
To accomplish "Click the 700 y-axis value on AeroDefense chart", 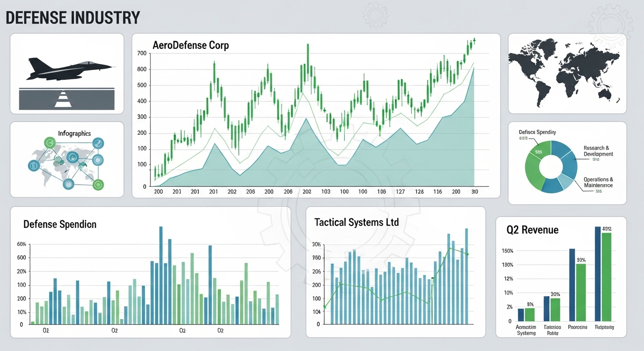I will point(141,53).
